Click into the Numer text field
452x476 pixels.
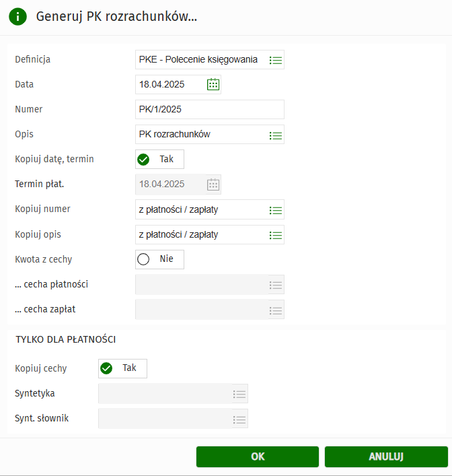coord(209,109)
